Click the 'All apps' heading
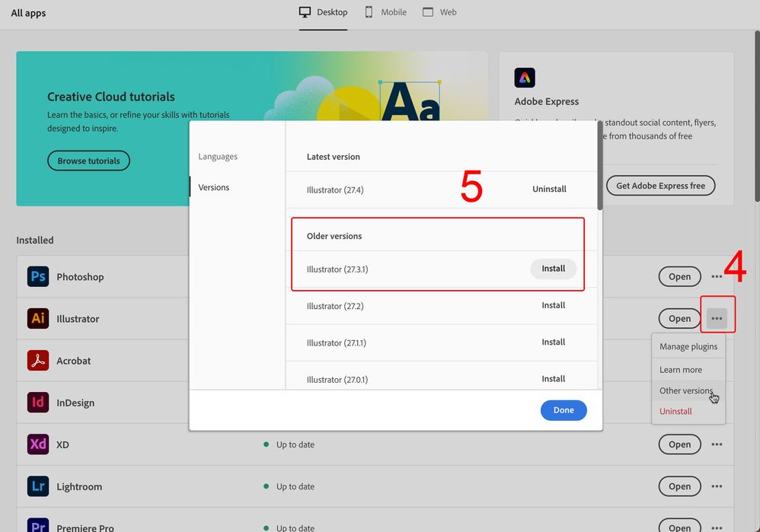 pyautogui.click(x=29, y=13)
